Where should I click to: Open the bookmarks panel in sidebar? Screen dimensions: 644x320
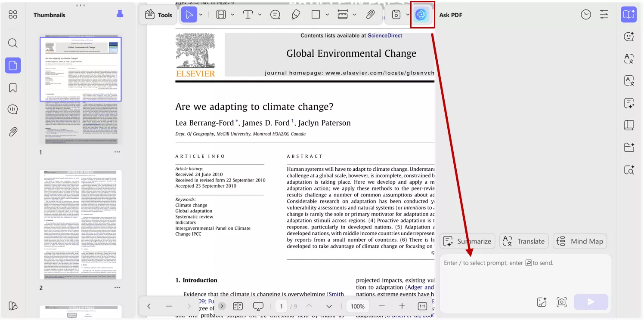[13, 88]
